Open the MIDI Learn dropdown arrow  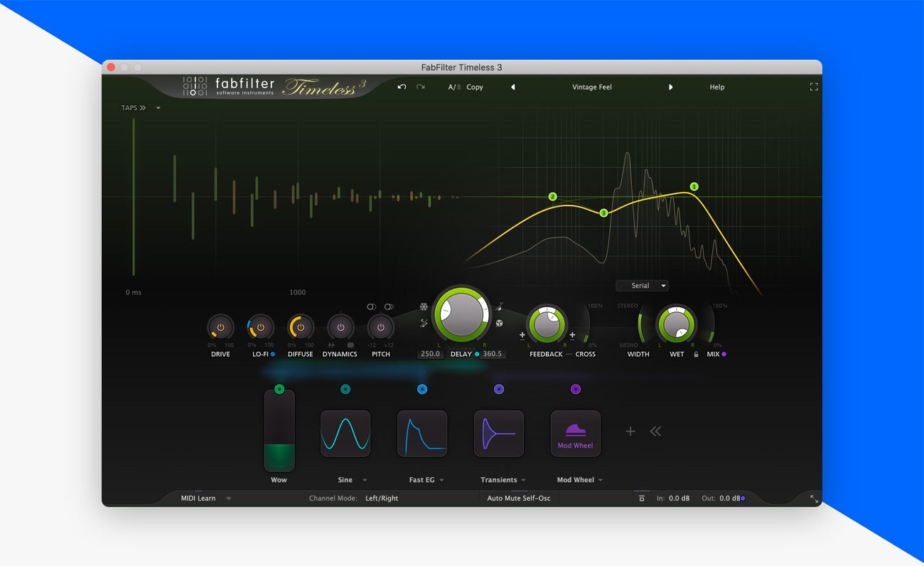(229, 498)
